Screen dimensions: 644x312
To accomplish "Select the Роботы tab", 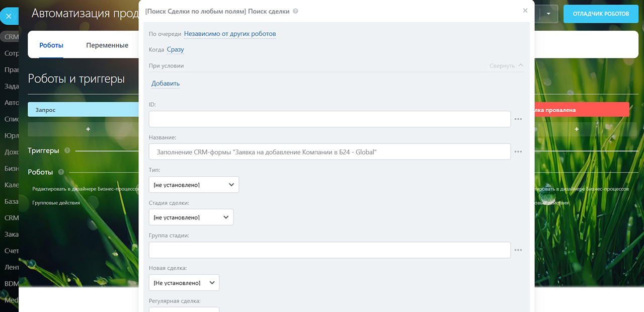I will (51, 45).
